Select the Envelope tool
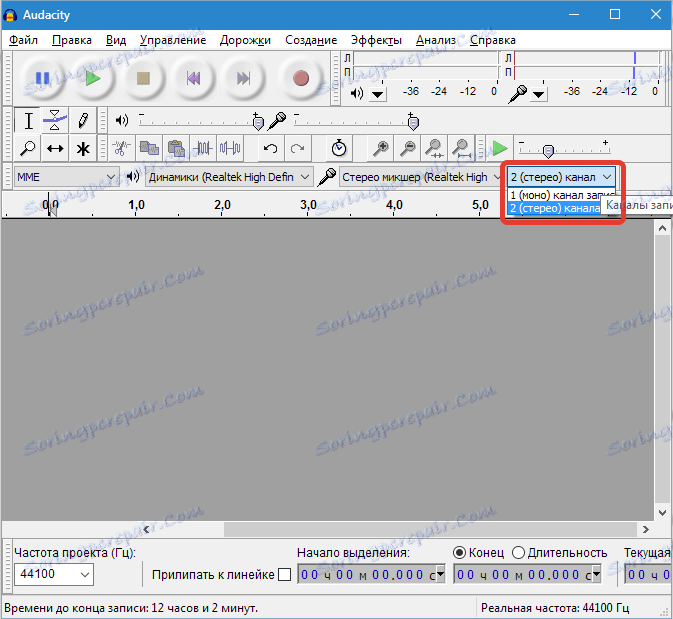 coord(55,121)
